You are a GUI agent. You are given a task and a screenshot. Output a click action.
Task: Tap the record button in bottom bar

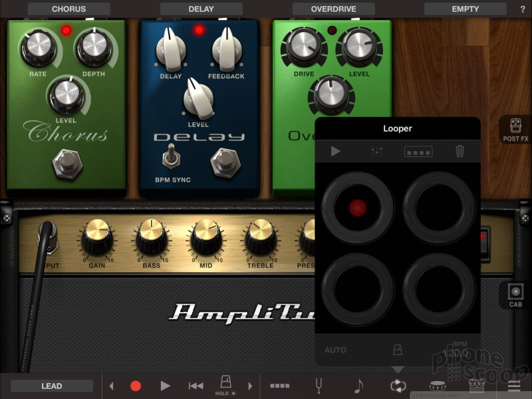[136, 386]
